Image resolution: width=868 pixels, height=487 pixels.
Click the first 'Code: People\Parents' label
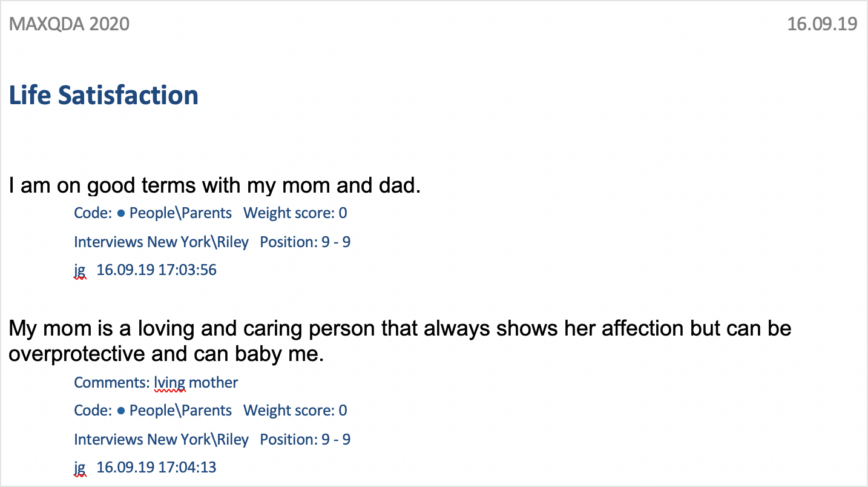pyautogui.click(x=153, y=213)
